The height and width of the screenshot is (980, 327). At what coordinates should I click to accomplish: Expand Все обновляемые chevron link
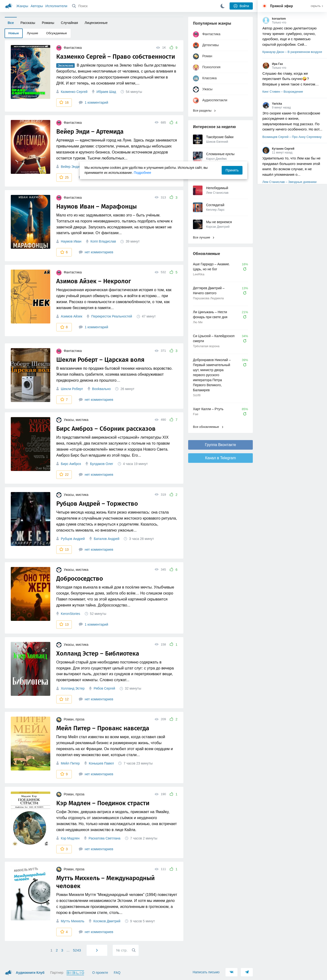(x=222, y=427)
